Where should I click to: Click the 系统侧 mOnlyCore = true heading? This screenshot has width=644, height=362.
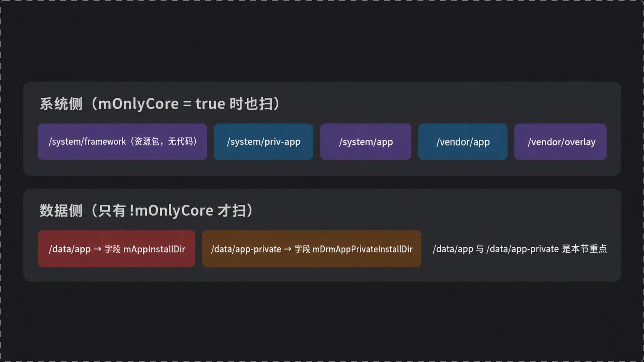161,104
